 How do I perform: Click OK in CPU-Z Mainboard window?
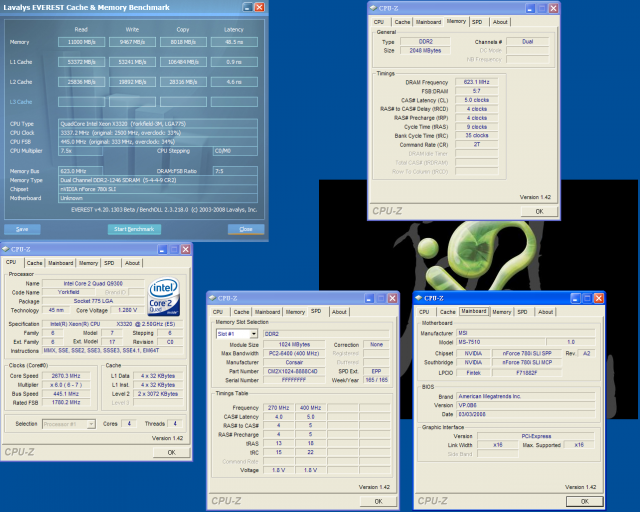pyautogui.click(x=584, y=501)
